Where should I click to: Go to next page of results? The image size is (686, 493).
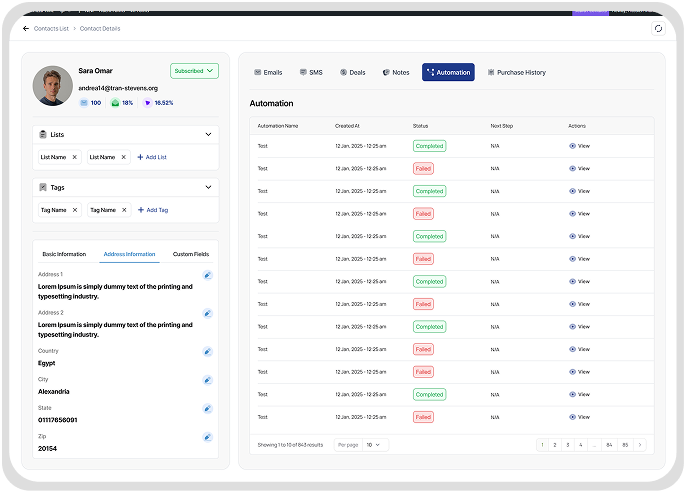[640, 444]
